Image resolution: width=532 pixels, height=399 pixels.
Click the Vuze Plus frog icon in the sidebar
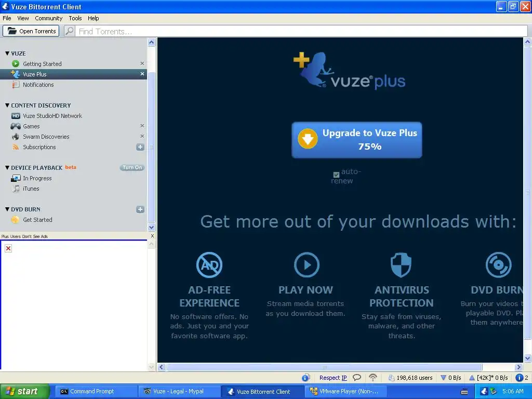(x=15, y=74)
